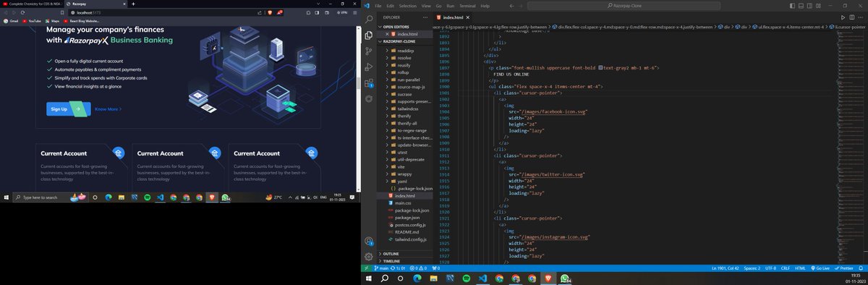Follow the Know More link
This screenshot has height=285, width=868.
click(x=108, y=109)
